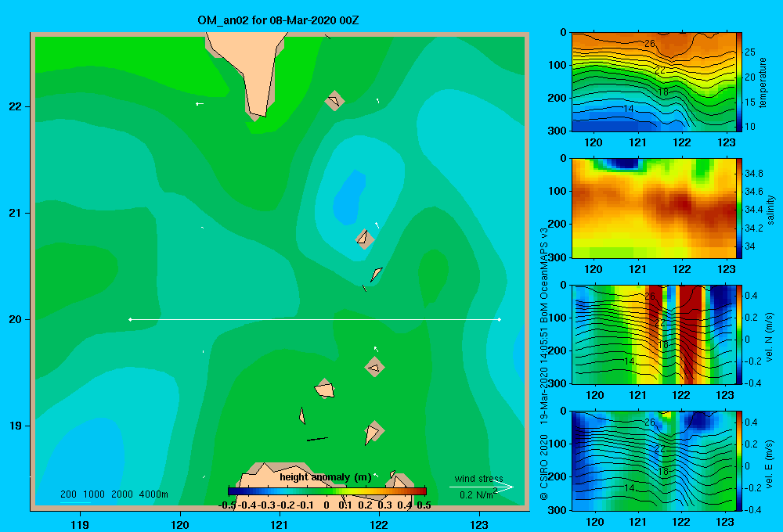Click the height anomaly color bar
The image size is (783, 532).
(x=327, y=491)
